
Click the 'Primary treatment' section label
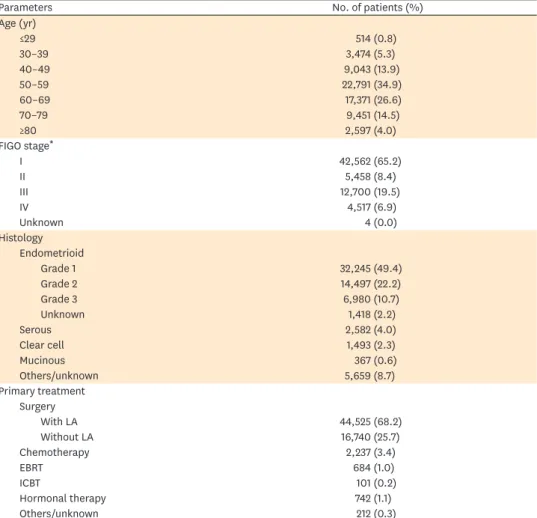42,391
